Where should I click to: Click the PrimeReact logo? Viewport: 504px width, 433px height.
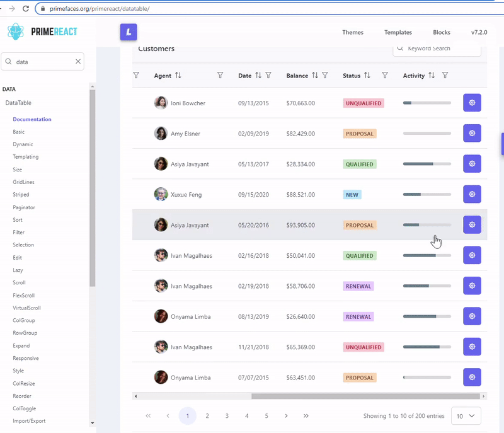tap(42, 32)
